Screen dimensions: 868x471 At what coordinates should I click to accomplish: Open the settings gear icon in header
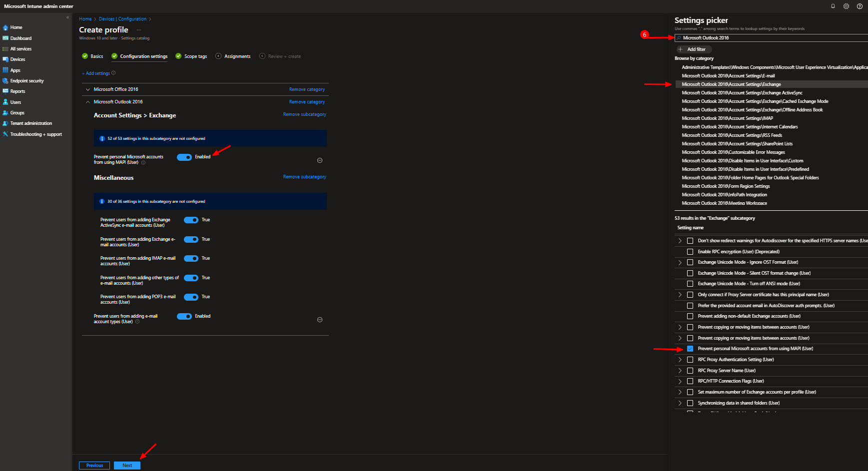tap(846, 6)
